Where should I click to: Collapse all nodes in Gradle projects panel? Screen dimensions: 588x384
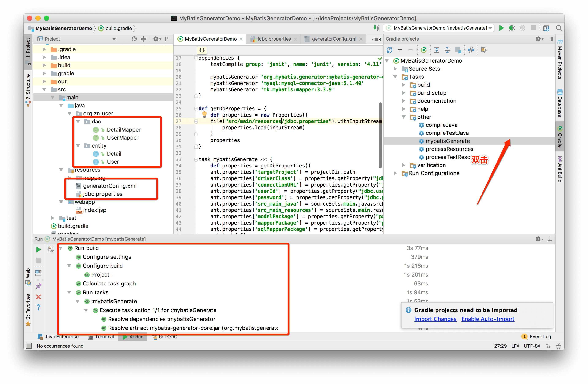447,50
